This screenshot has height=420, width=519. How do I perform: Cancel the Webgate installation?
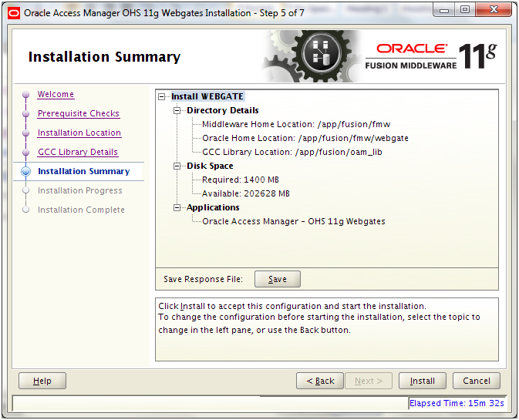(x=477, y=381)
